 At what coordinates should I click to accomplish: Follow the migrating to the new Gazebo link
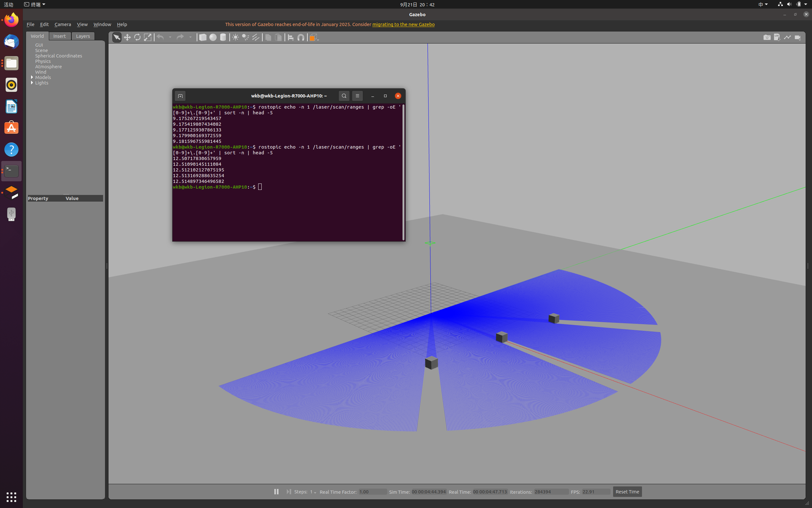[403, 24]
